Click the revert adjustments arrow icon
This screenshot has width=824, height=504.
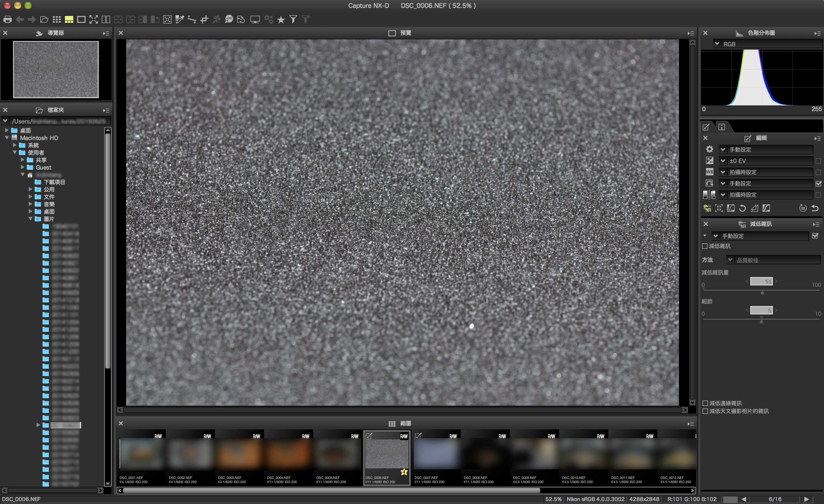pyautogui.click(x=815, y=208)
